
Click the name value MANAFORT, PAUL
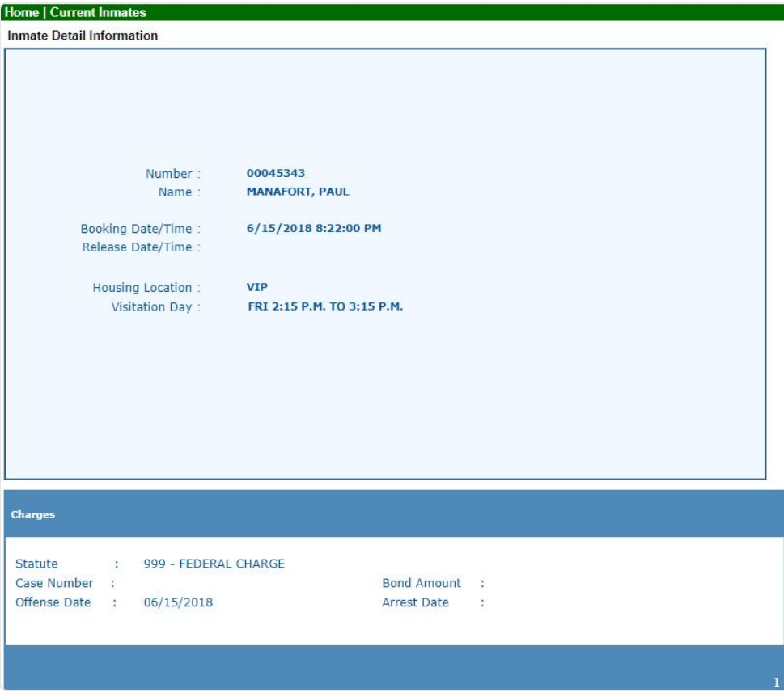[x=297, y=192]
